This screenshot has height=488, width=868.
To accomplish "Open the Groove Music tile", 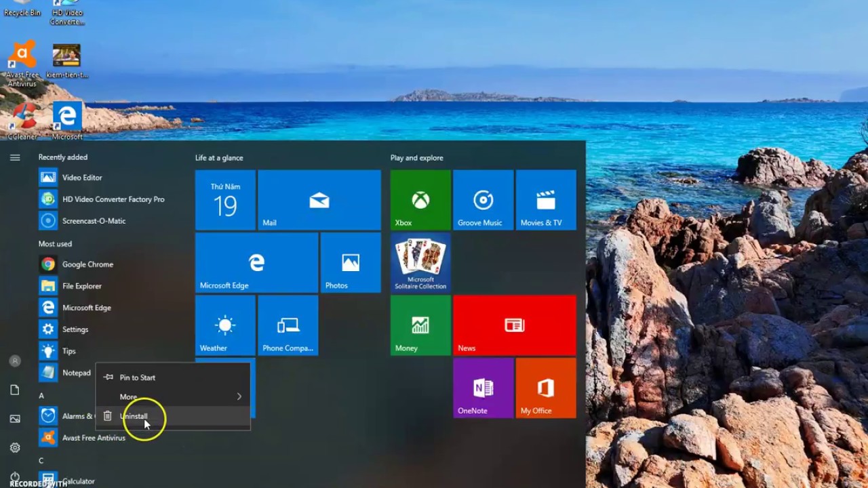I will click(483, 200).
